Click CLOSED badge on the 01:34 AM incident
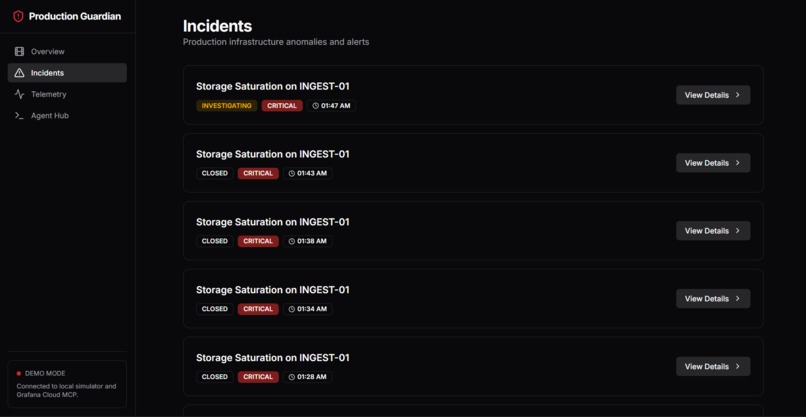806x417 pixels. tap(215, 310)
